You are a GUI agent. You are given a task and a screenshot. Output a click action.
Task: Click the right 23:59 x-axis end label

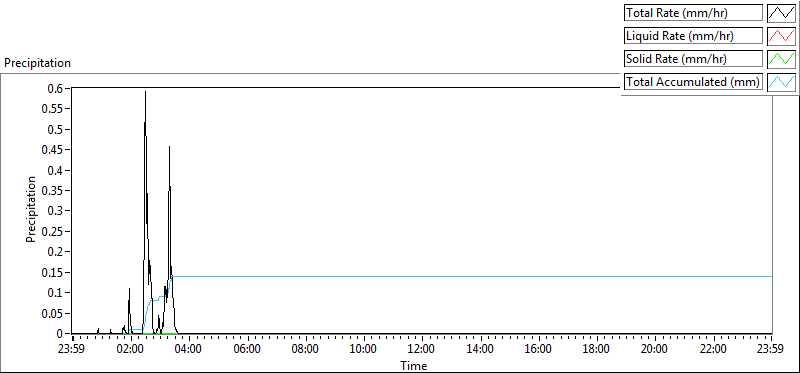771,350
